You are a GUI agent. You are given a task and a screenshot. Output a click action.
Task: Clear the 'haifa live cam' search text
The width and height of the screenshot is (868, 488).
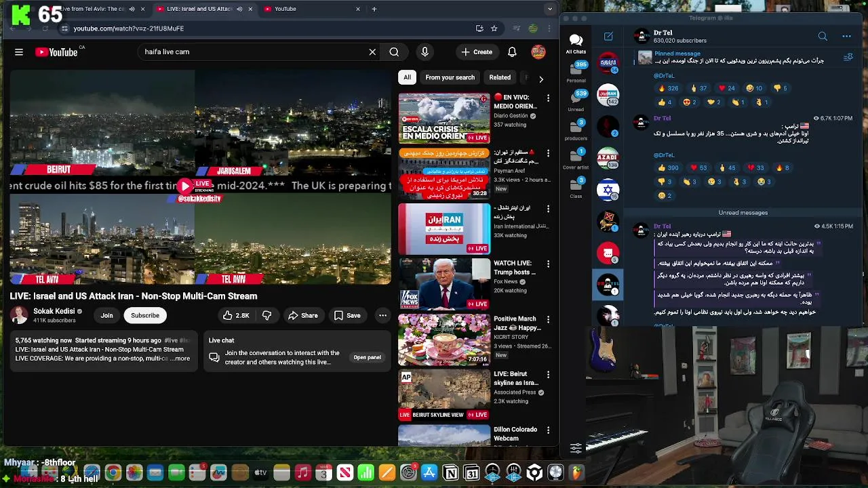pyautogui.click(x=372, y=52)
